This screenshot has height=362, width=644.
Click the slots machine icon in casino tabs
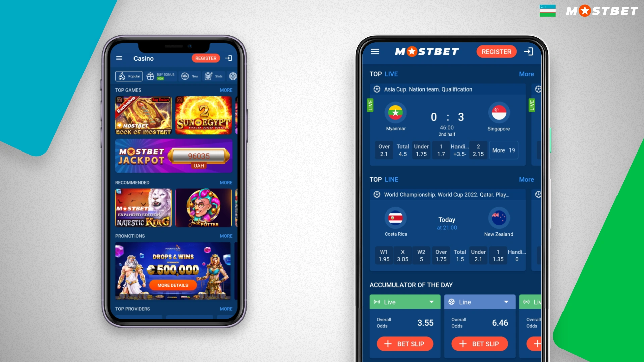pyautogui.click(x=209, y=75)
